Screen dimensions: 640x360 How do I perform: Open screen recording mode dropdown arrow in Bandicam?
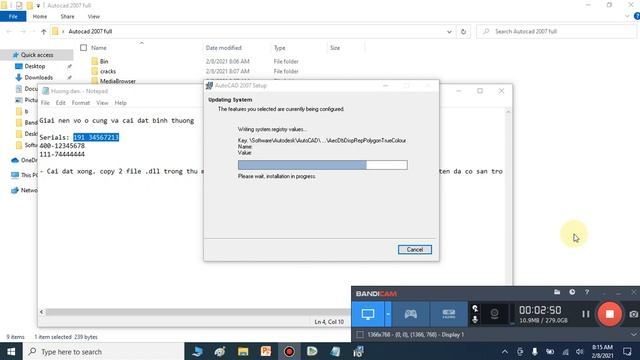[388, 314]
